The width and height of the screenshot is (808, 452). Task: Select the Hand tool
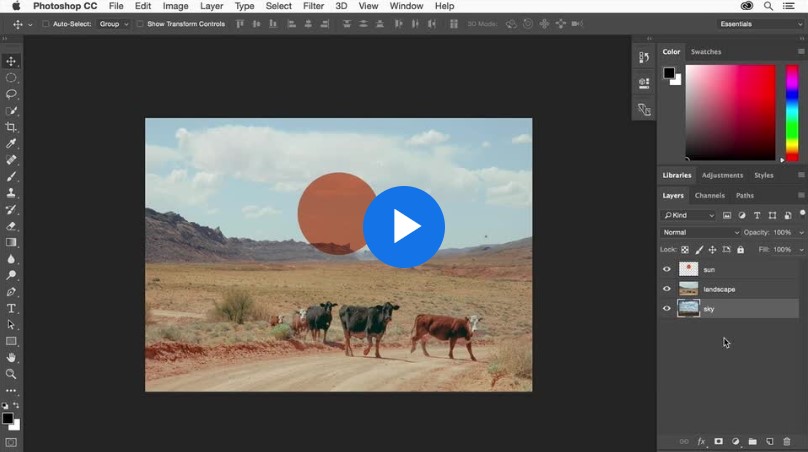click(11, 358)
